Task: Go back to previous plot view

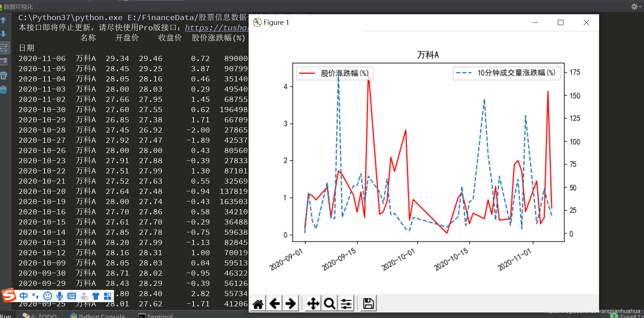Action: (x=275, y=304)
